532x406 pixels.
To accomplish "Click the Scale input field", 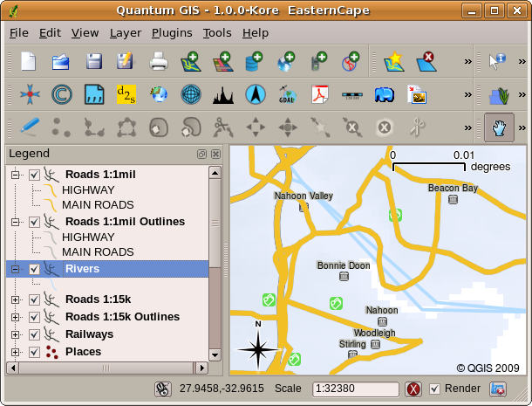I will (355, 389).
